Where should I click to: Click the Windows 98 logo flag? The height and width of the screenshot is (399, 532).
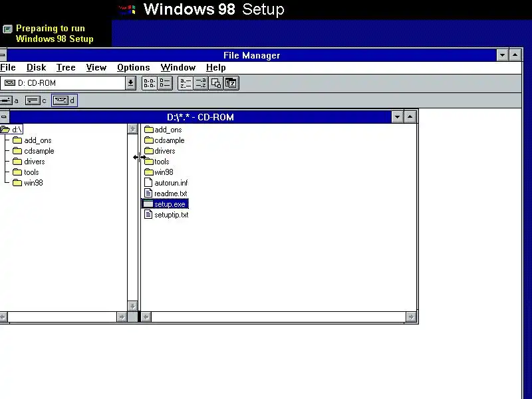(x=128, y=9)
